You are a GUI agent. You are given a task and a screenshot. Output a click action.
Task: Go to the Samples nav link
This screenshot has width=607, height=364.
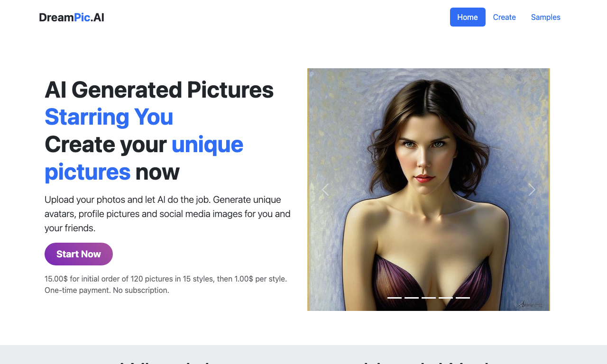(x=545, y=17)
